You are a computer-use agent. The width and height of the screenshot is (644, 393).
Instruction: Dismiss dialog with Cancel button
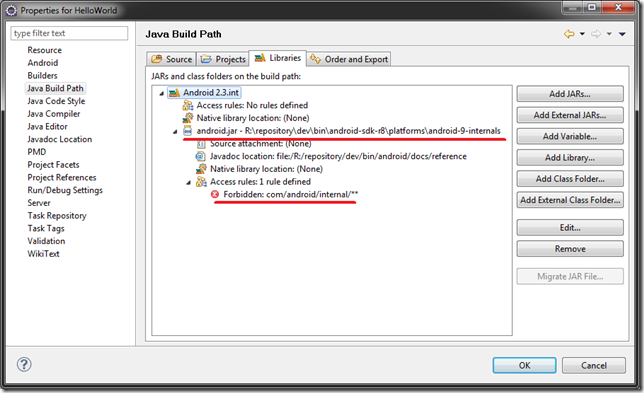coord(594,365)
